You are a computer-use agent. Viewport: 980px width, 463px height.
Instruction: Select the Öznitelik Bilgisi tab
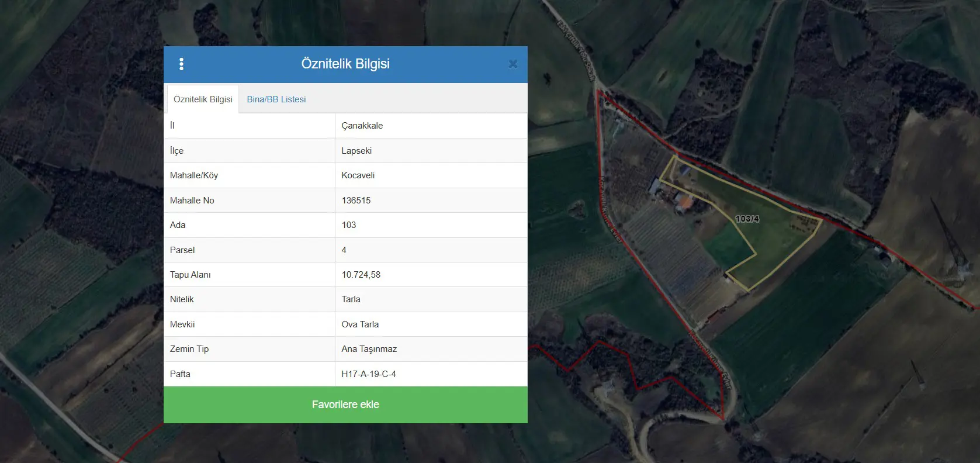[203, 99]
